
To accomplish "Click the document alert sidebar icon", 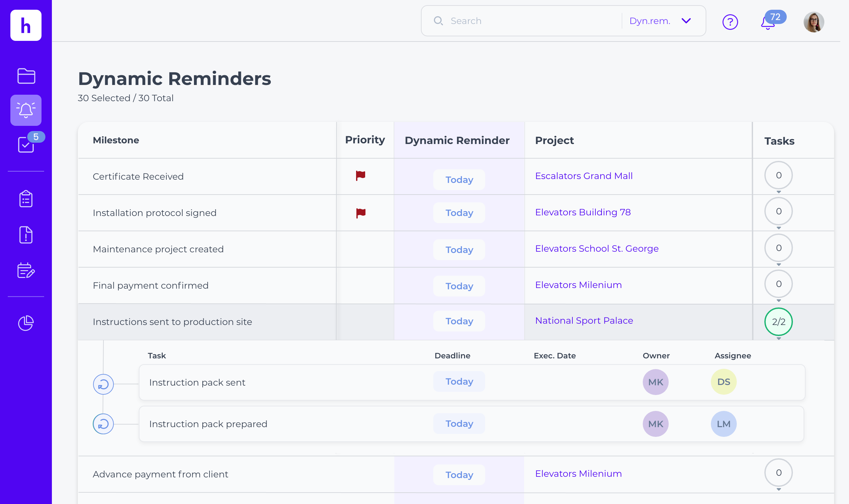I will (26, 235).
